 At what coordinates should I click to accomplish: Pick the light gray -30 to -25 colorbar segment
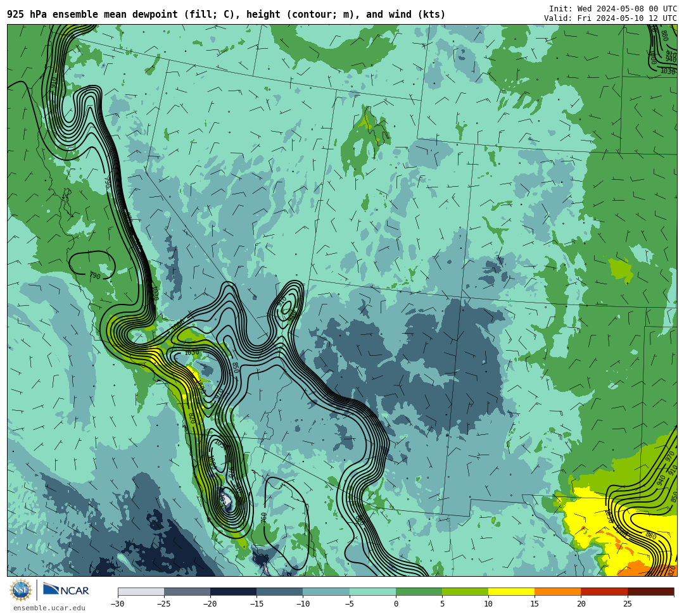141,591
